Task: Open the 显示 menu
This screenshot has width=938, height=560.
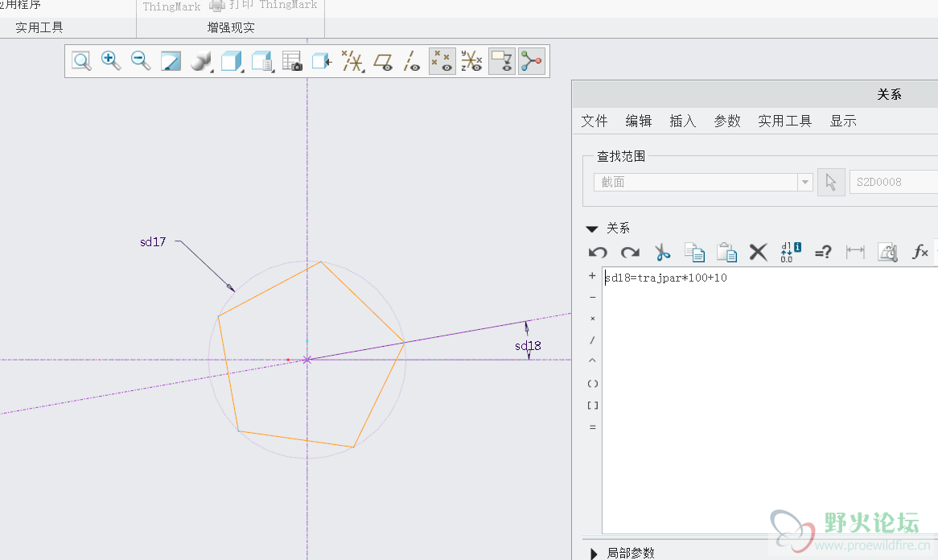Action: point(843,121)
